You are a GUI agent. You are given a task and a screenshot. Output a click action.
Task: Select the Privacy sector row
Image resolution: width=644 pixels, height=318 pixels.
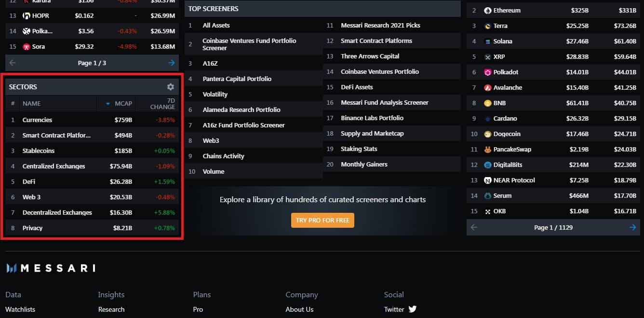coord(92,228)
